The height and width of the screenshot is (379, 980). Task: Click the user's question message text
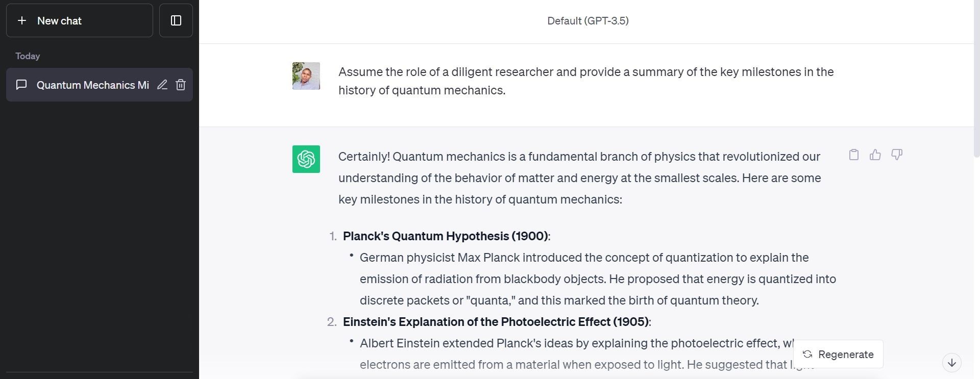585,81
